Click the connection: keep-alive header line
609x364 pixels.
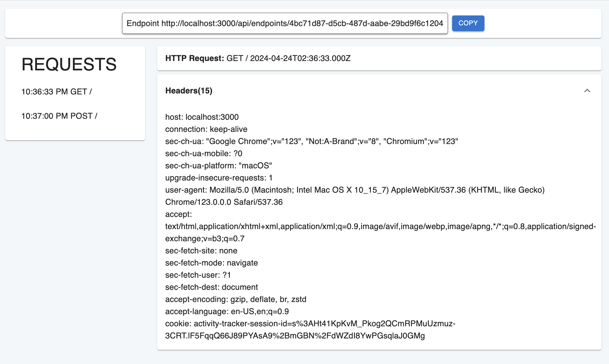[206, 129]
